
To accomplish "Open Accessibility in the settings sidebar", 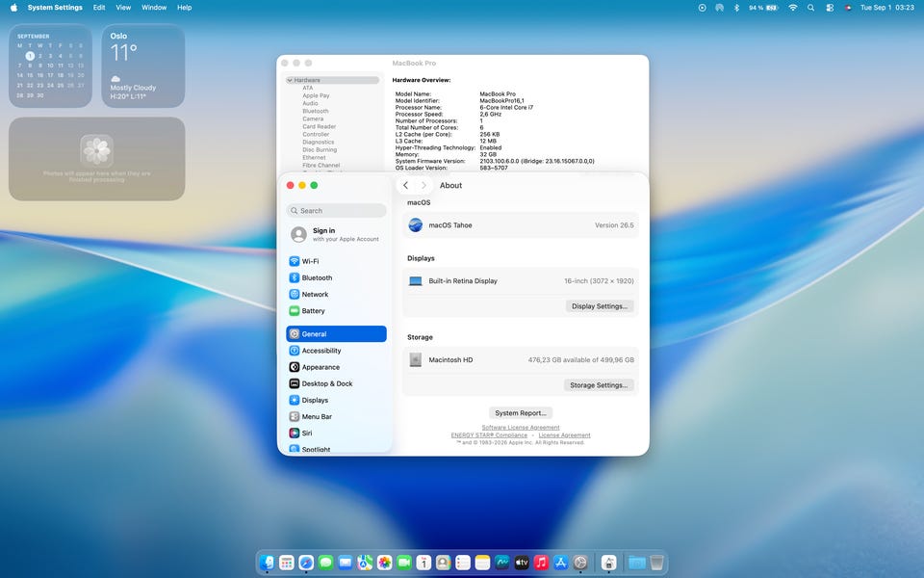I will click(336, 351).
